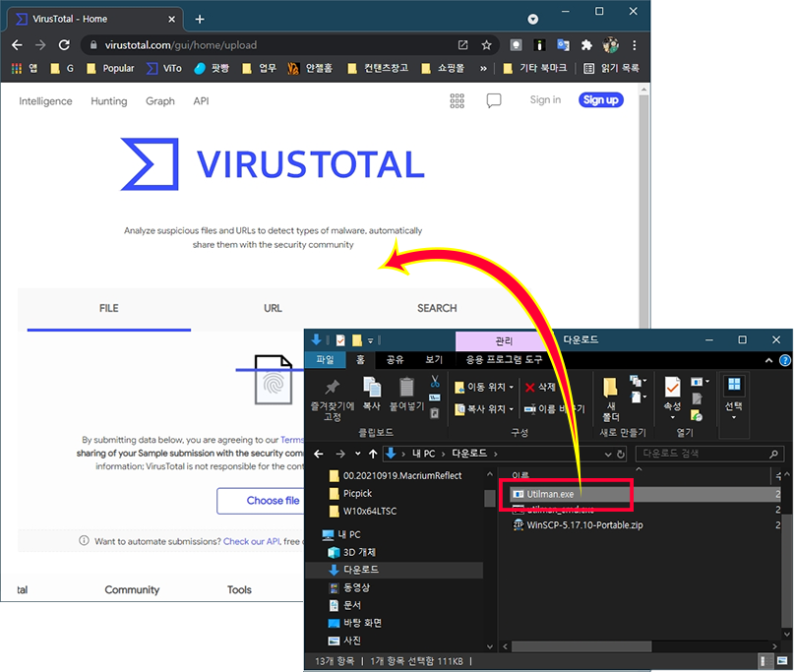Viewport: 794px width, 672px height.
Task: Click the Sign in link
Action: click(x=545, y=99)
